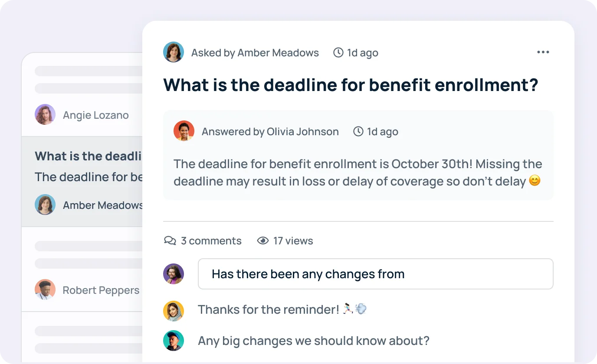Click Amber Meadows' profile avatar
The width and height of the screenshot is (597, 364).
click(x=174, y=52)
